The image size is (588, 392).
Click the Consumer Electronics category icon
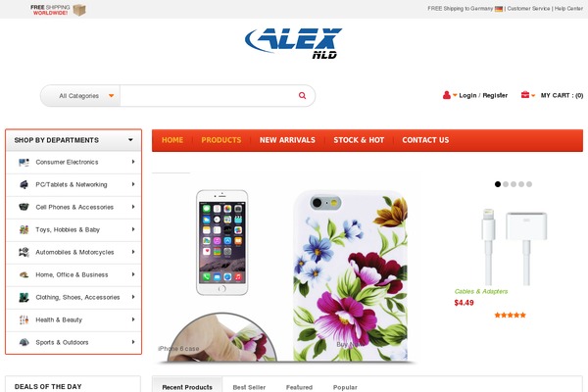pos(24,163)
